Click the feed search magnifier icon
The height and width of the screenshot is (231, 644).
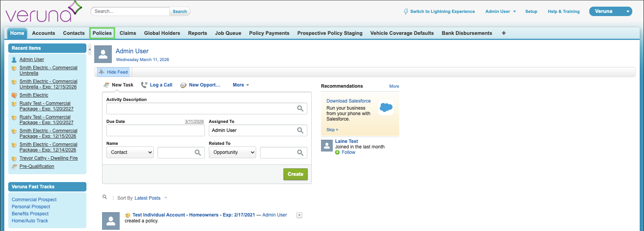pyautogui.click(x=105, y=197)
